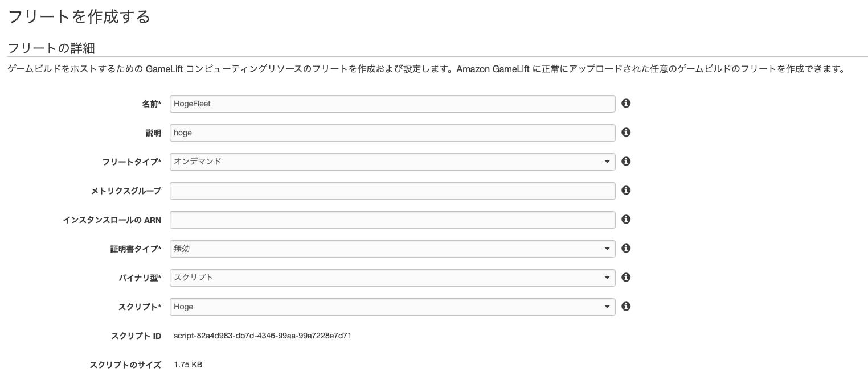The height and width of the screenshot is (376, 868).
Task: Click the info icon next to バイナリ型
Action: coord(625,278)
